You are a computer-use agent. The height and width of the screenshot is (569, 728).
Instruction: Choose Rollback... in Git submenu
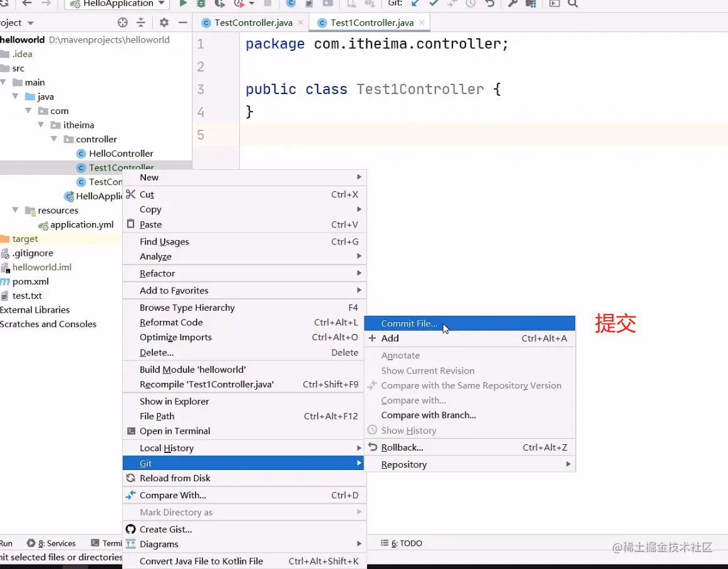click(469, 447)
